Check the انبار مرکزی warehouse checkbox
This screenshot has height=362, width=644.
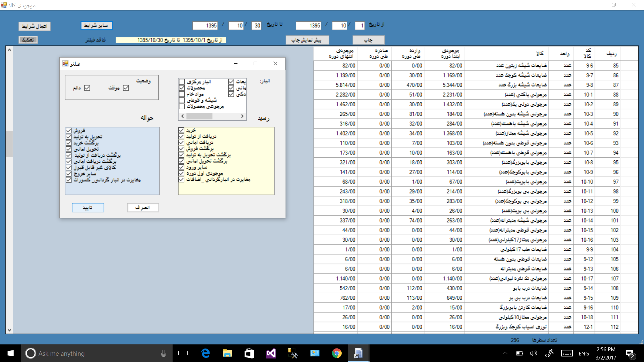182,82
